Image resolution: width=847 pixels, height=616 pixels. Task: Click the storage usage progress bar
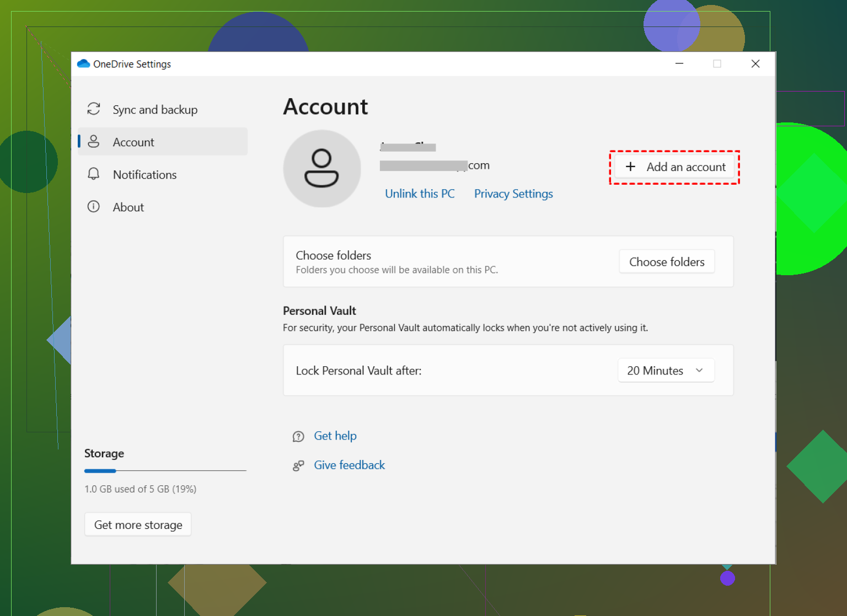tap(165, 471)
